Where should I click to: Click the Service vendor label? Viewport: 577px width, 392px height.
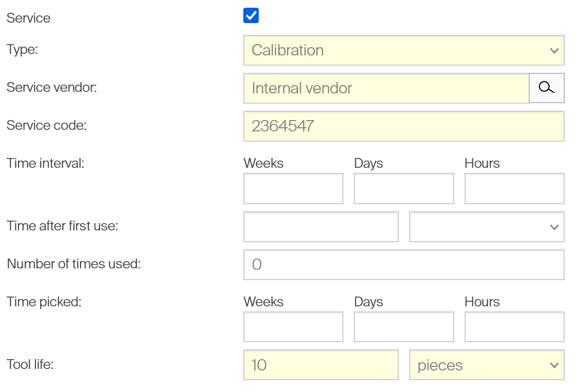coord(52,87)
